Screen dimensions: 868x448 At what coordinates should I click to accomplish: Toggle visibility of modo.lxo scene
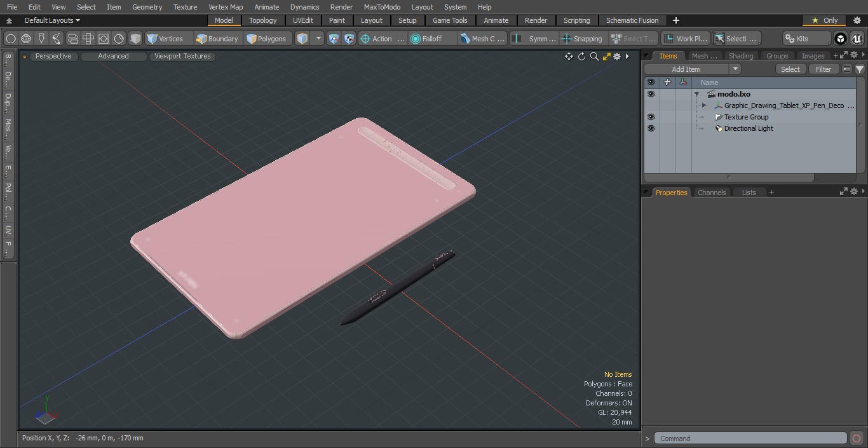651,94
